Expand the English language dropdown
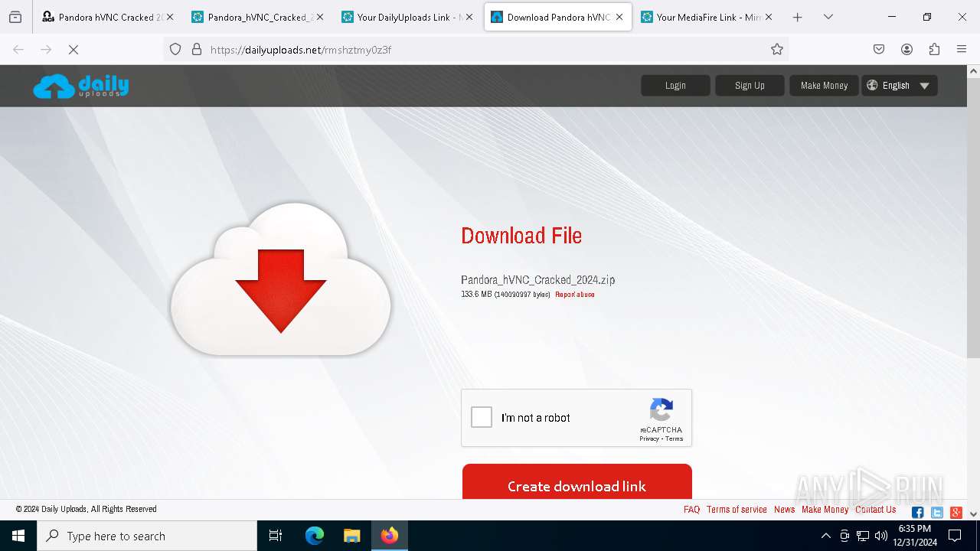 (900, 86)
